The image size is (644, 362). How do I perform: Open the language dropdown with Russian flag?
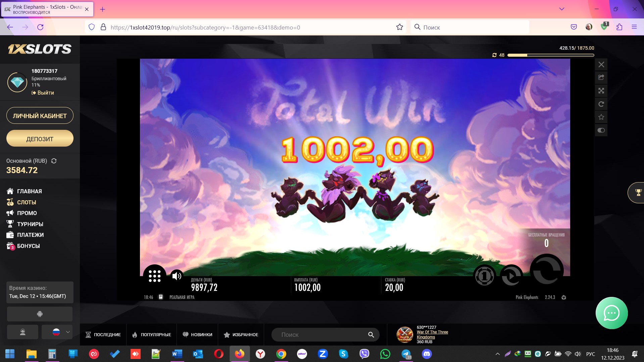(x=57, y=332)
